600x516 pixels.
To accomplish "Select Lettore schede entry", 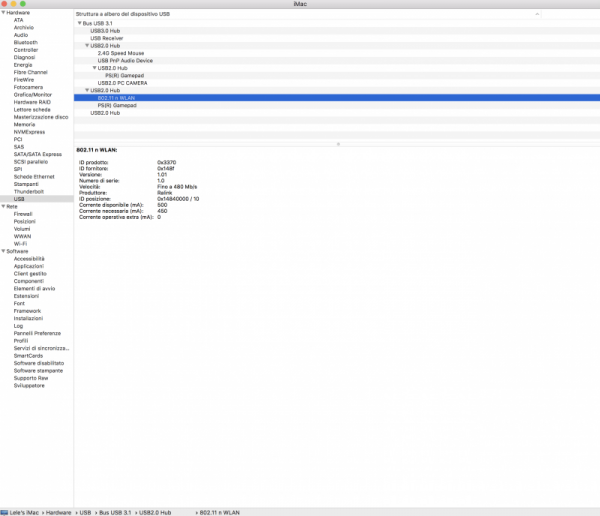I will click(x=32, y=109).
